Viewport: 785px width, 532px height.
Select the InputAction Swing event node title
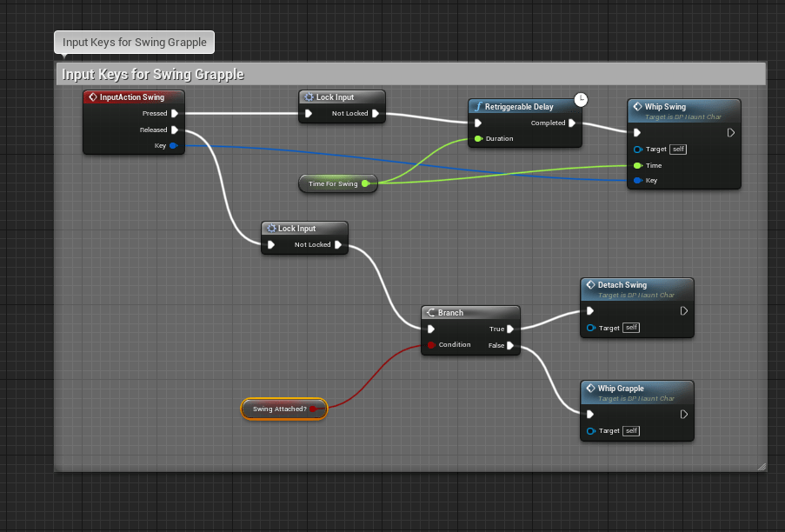pyautogui.click(x=131, y=97)
